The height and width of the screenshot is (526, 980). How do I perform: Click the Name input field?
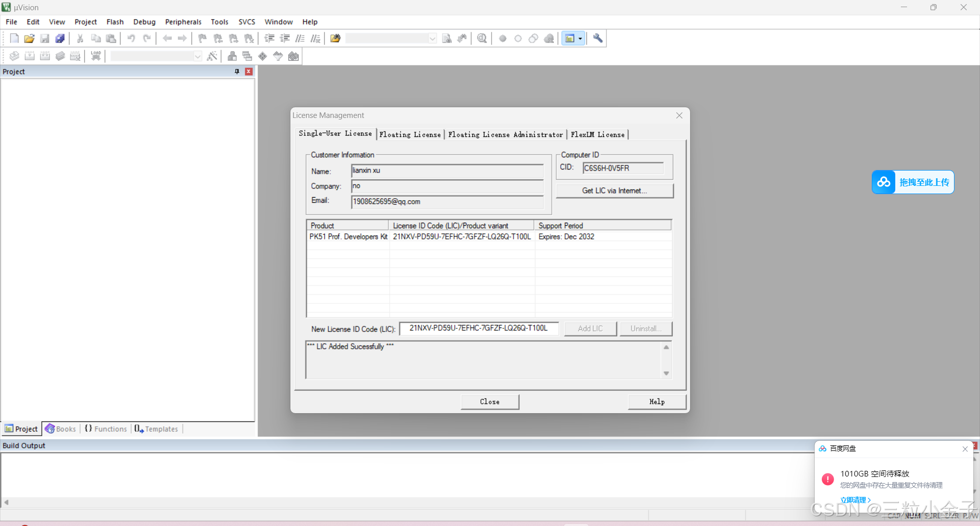coord(447,171)
